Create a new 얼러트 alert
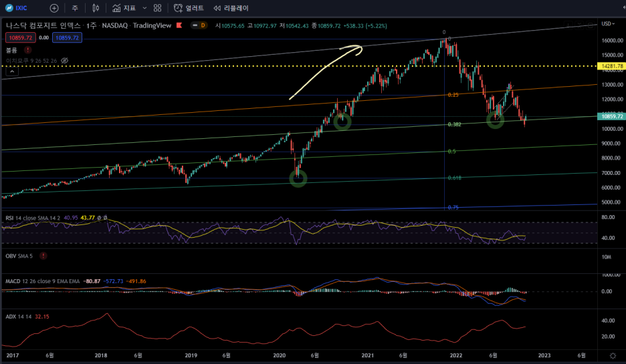Viewport: 626px width, 364px height. (189, 8)
